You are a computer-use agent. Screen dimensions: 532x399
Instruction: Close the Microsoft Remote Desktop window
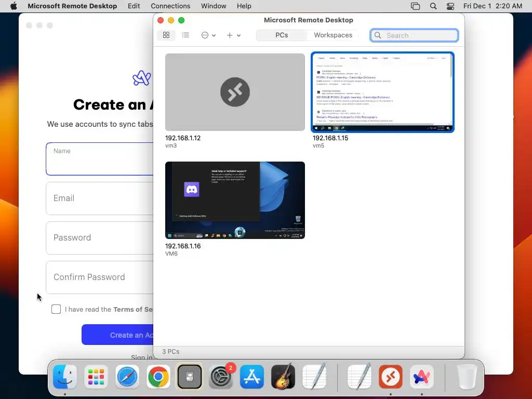161,20
